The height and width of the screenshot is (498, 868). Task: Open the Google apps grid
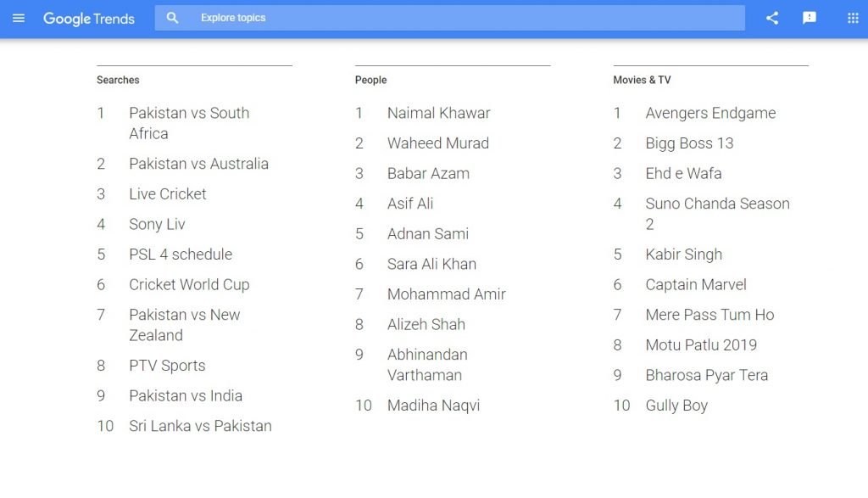pyautogui.click(x=853, y=18)
